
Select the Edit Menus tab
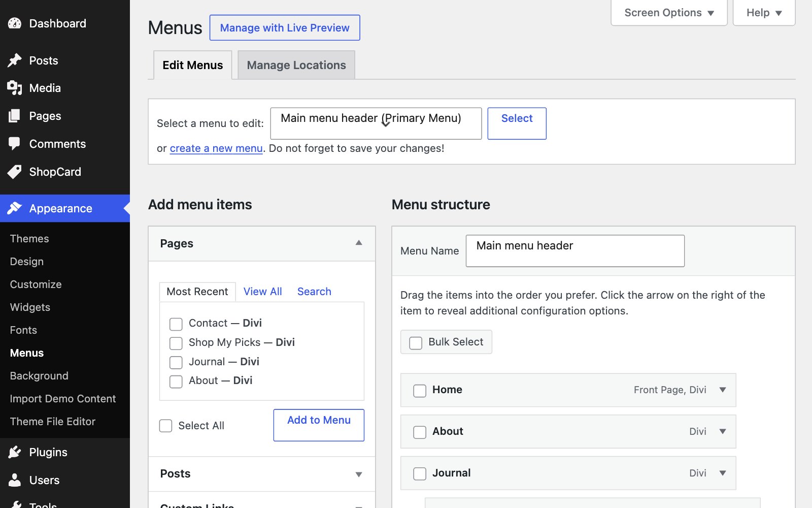[x=193, y=65]
